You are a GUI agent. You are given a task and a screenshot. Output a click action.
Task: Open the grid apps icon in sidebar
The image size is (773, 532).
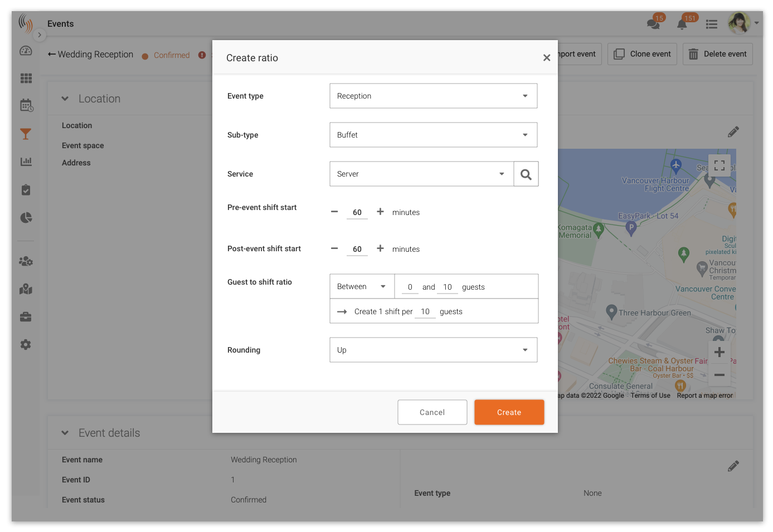(26, 78)
